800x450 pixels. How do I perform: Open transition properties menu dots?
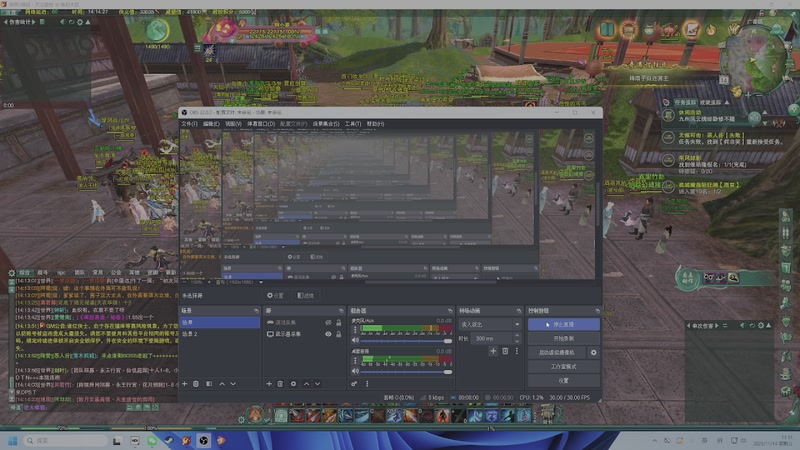(x=517, y=351)
